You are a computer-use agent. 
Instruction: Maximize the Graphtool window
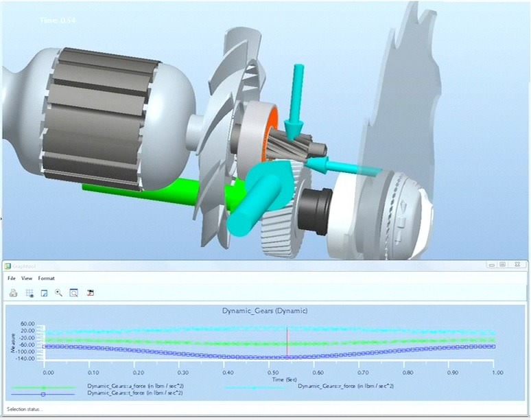[x=502, y=264]
